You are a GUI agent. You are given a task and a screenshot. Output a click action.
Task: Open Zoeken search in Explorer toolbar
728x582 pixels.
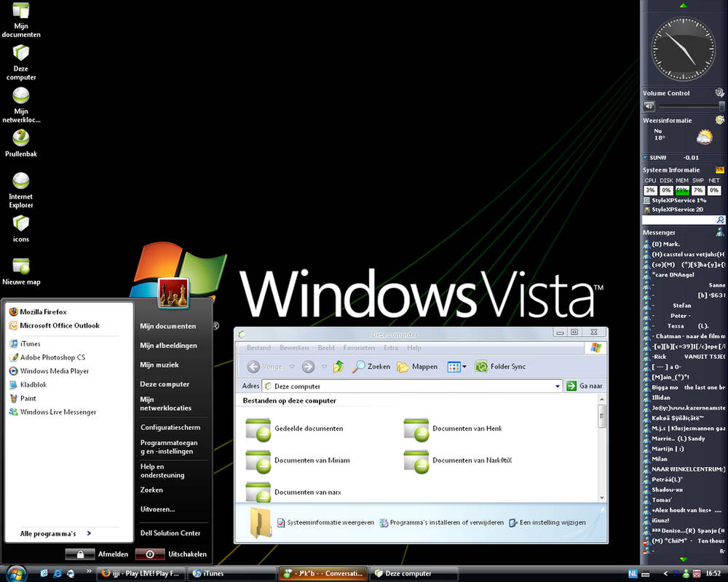tap(371, 367)
